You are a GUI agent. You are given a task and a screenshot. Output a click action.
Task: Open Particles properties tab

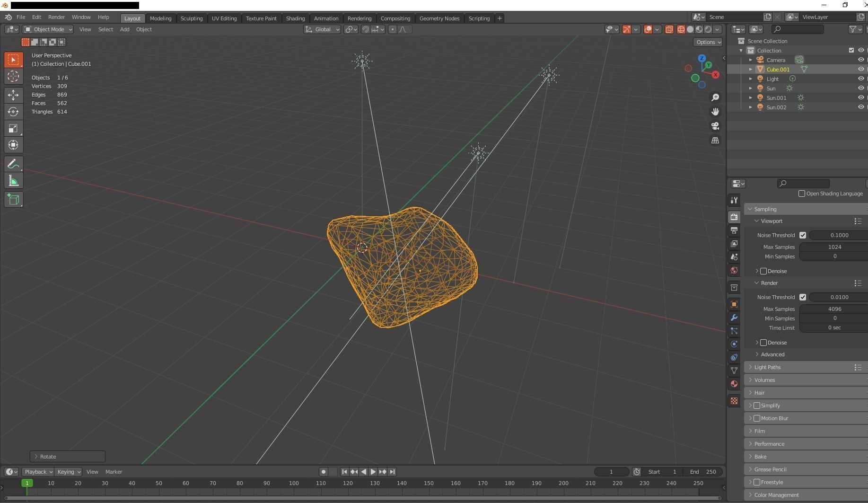(734, 331)
